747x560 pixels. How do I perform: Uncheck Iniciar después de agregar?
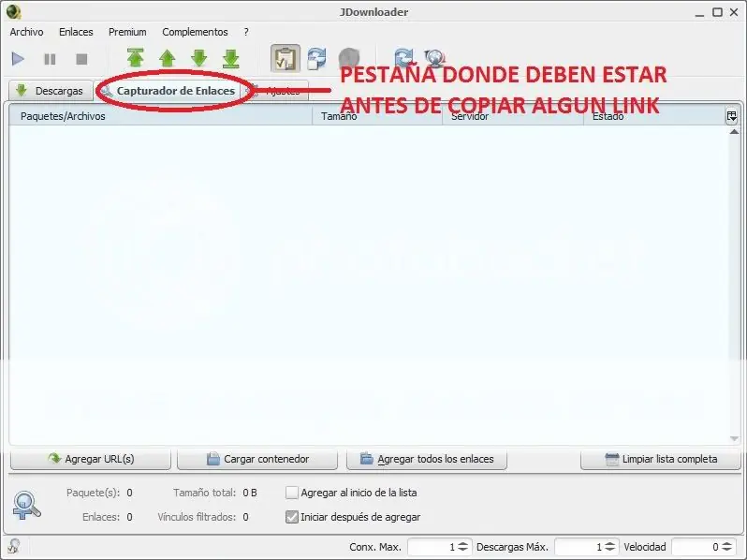click(x=291, y=517)
